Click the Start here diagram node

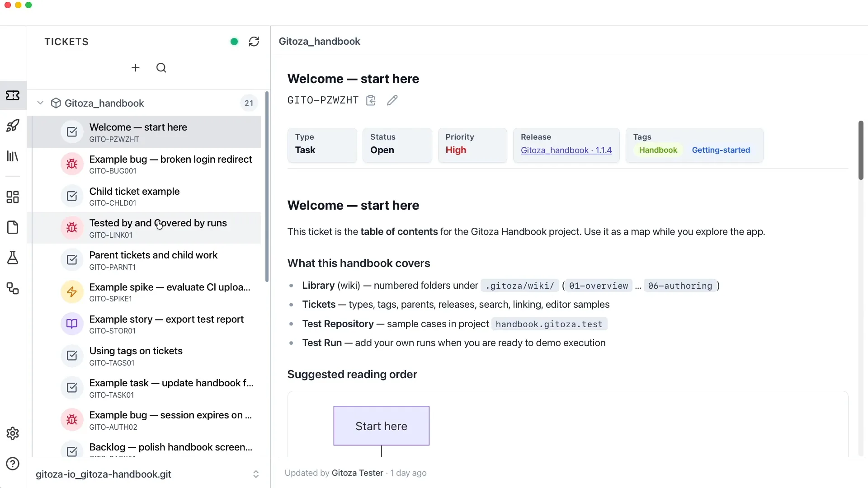382,426
